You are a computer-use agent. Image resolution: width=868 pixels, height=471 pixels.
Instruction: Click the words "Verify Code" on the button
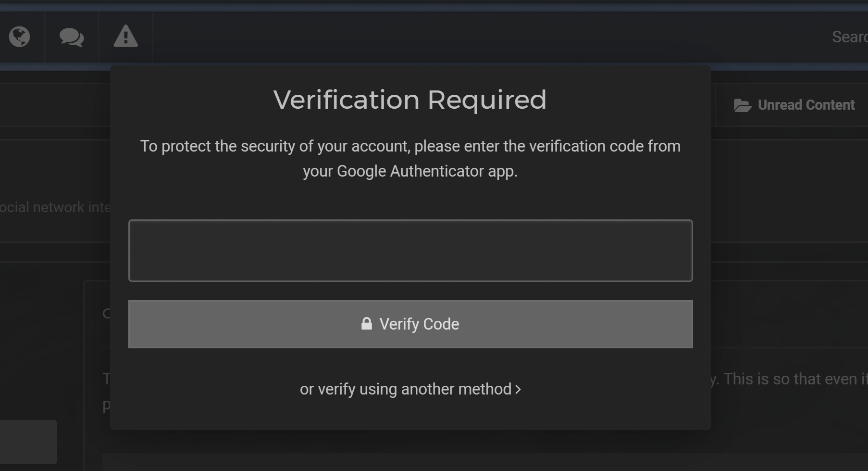coord(419,324)
